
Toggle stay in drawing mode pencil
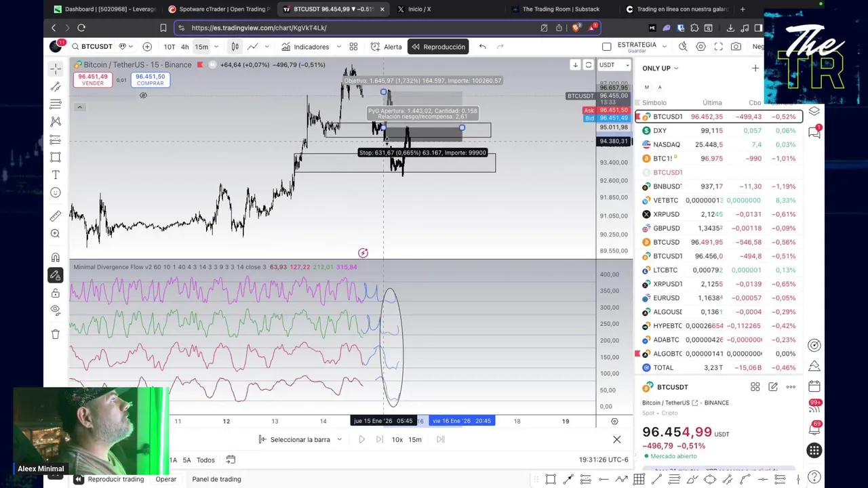tap(56, 275)
